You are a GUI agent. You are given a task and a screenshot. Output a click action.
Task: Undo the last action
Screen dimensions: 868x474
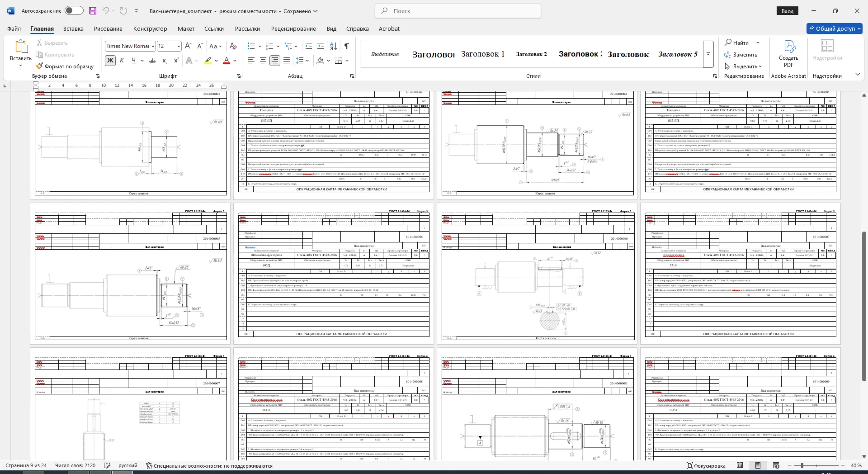[105, 11]
